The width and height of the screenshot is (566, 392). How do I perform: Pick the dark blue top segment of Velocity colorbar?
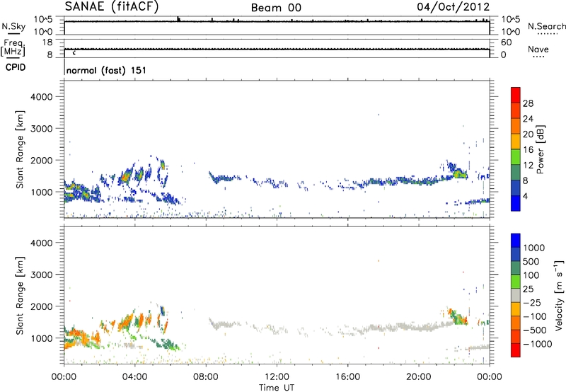[516, 241]
